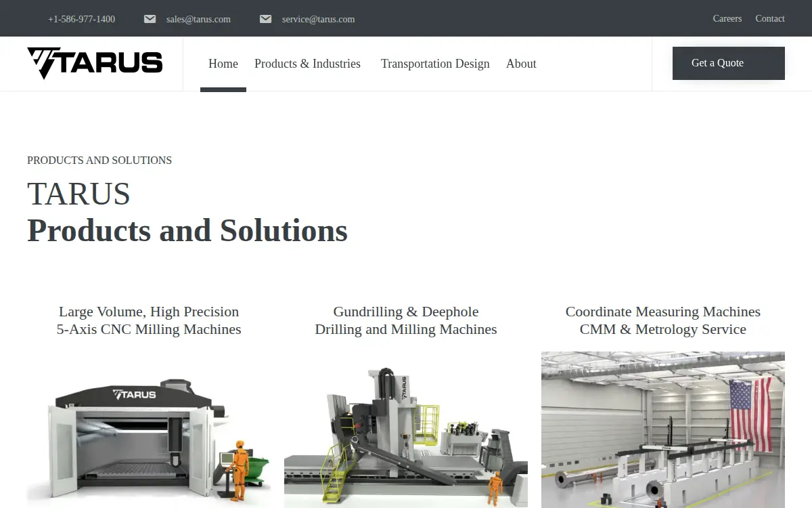Click the envelope icon beside service@tarus.com

pos(266,19)
